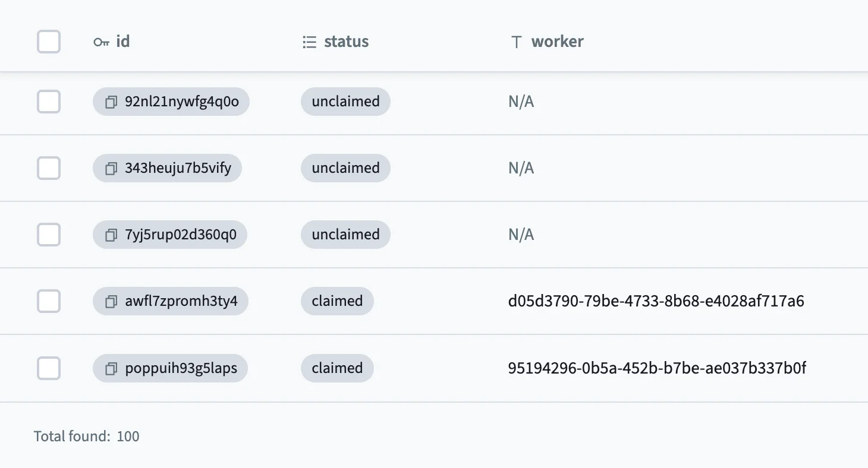Sort by the status column header
Viewport: 868px width, 468px height.
tap(346, 42)
